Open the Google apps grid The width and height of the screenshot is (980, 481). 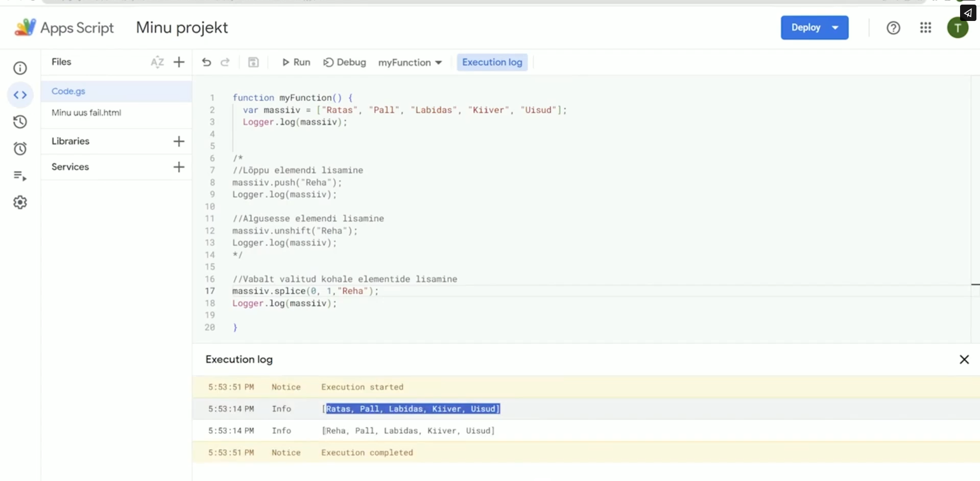point(925,28)
